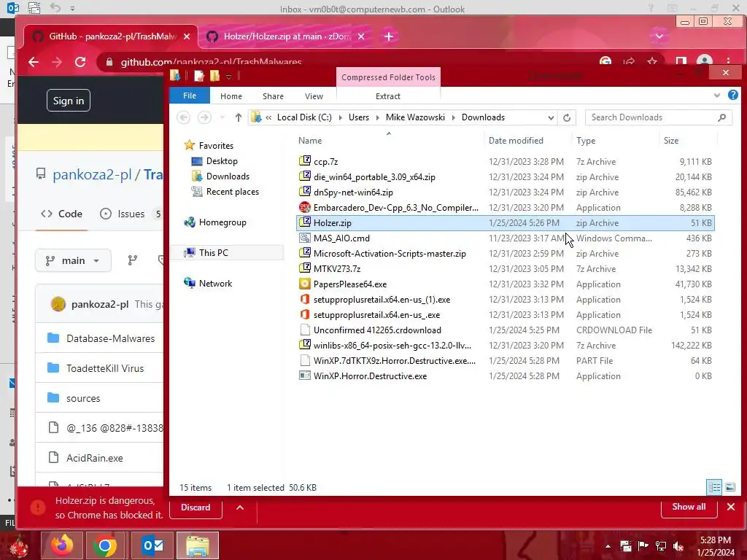Go back in Chrome browser

click(34, 62)
